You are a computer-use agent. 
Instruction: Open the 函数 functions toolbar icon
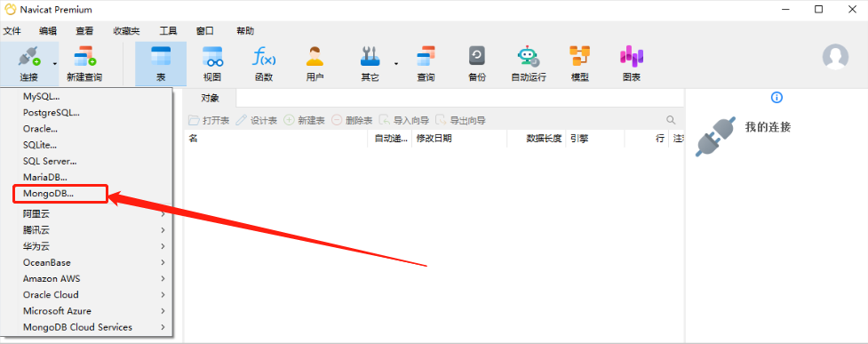[264, 57]
